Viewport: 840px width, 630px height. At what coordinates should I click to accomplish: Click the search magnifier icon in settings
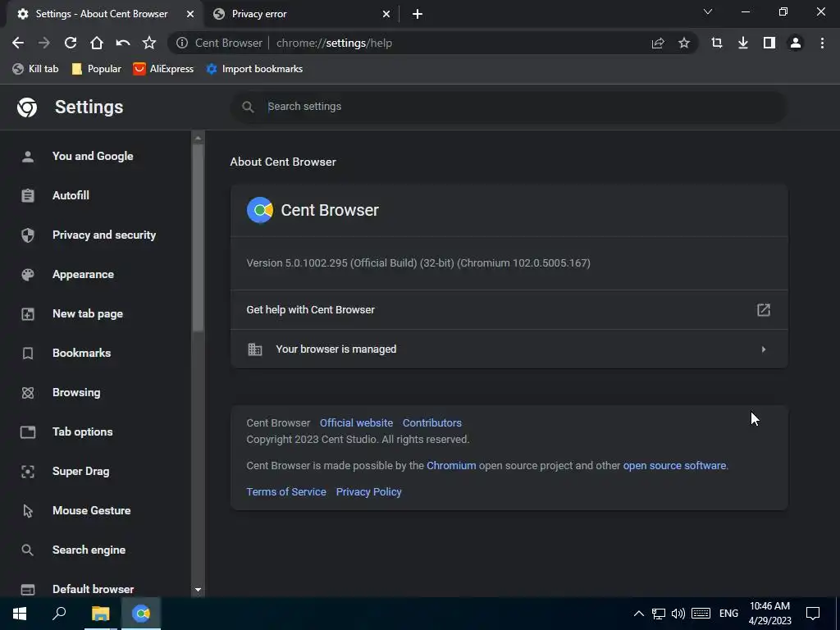coord(248,107)
